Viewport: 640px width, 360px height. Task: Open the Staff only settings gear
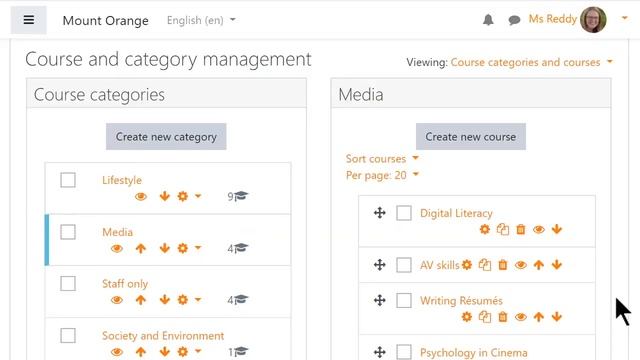tap(183, 300)
